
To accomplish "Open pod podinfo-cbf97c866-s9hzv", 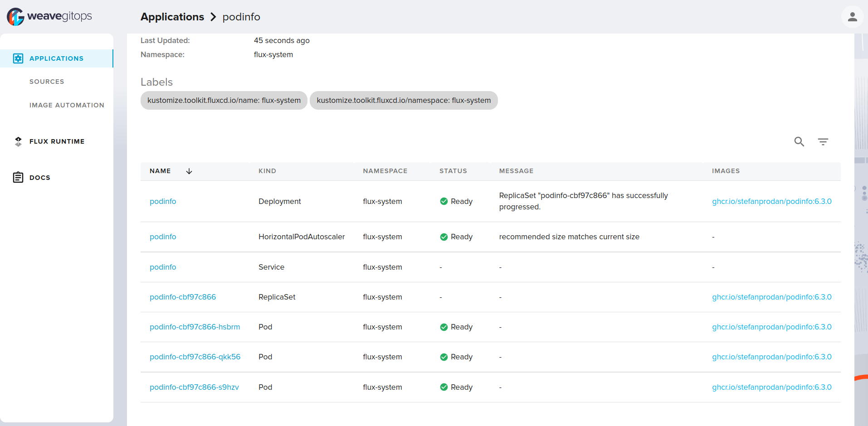I will [194, 387].
